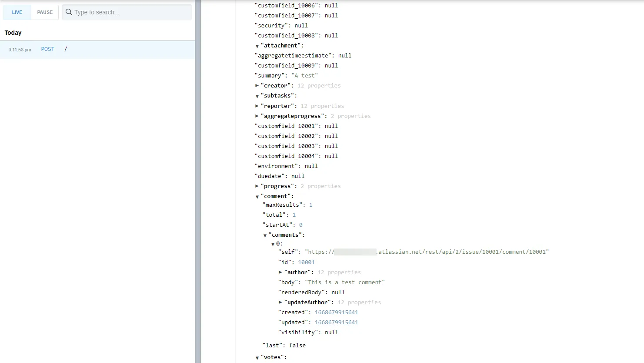Collapse the "comments" array
This screenshot has width=644, height=363.
click(265, 235)
